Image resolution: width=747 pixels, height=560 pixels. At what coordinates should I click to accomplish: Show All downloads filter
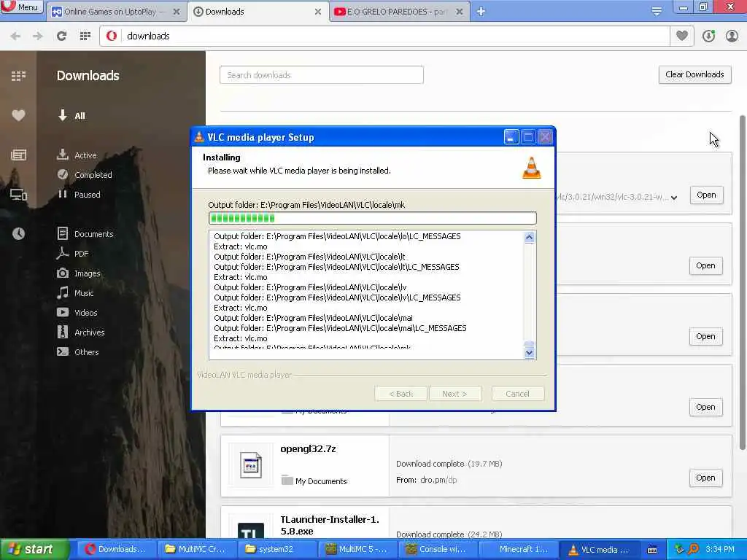tap(71, 115)
